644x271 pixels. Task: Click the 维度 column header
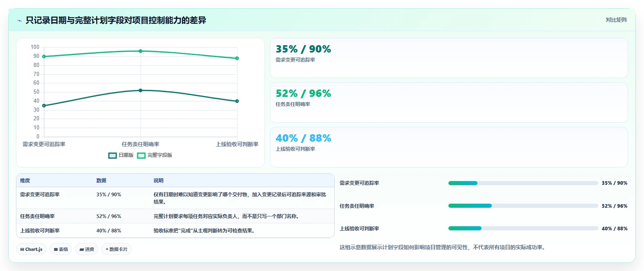coord(25,181)
